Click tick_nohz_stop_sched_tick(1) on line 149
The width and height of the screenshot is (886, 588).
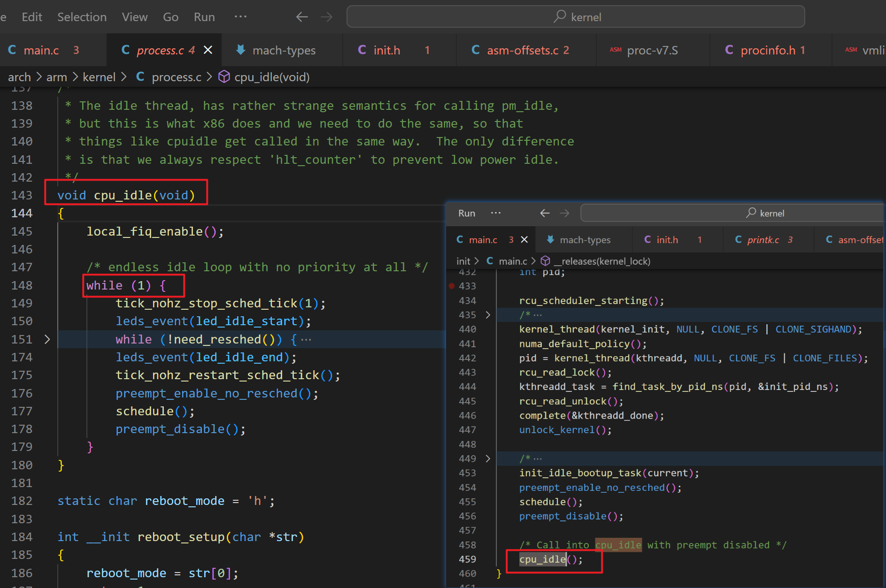coord(221,303)
